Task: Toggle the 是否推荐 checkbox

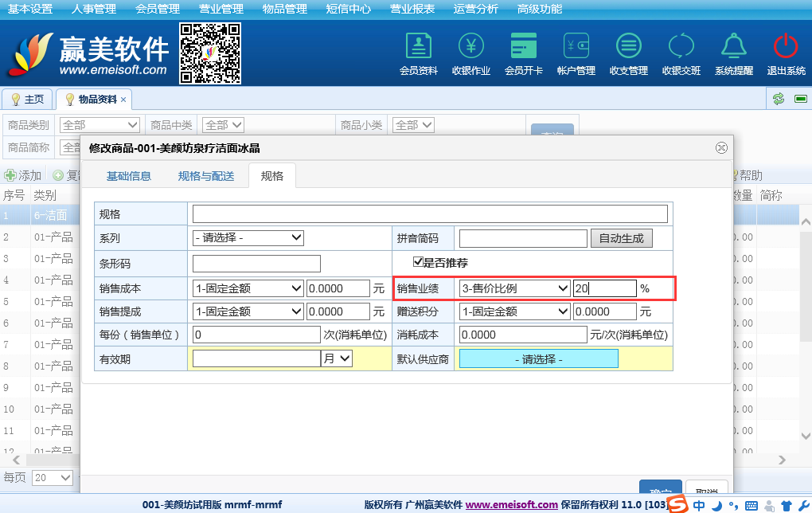Action: (x=417, y=262)
